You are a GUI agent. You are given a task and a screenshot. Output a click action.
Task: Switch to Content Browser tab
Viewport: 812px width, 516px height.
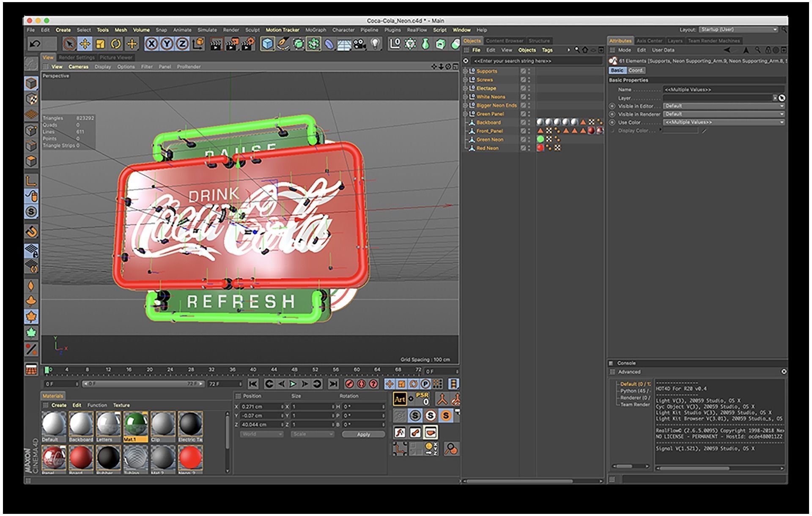click(x=504, y=41)
